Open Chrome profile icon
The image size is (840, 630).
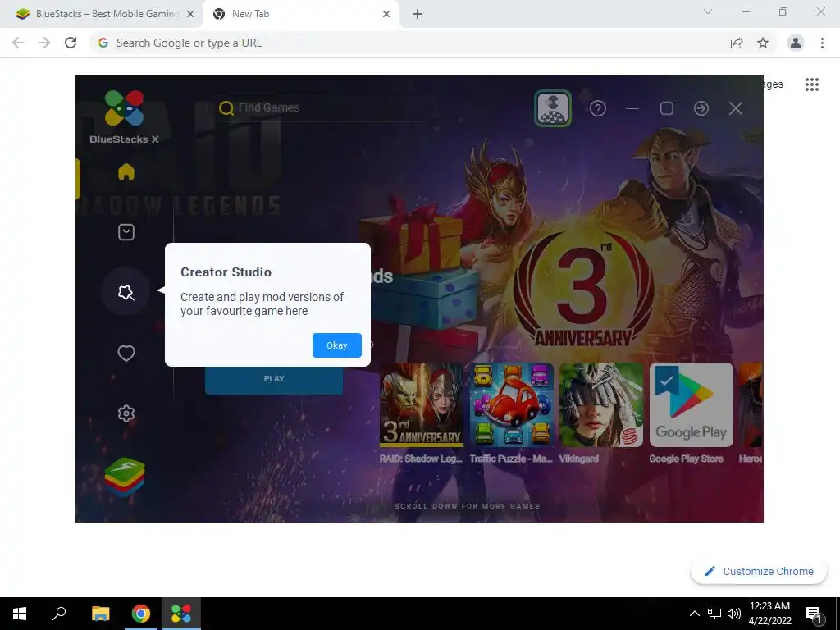point(796,43)
